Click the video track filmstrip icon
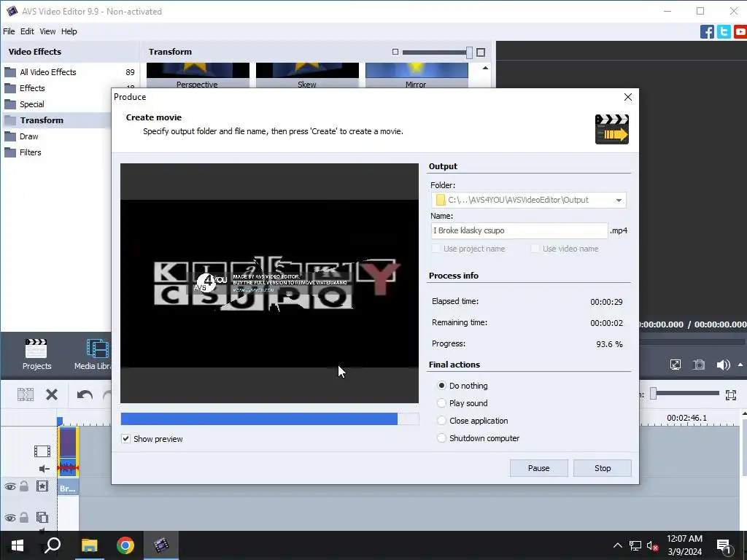The image size is (747, 560). [x=42, y=451]
